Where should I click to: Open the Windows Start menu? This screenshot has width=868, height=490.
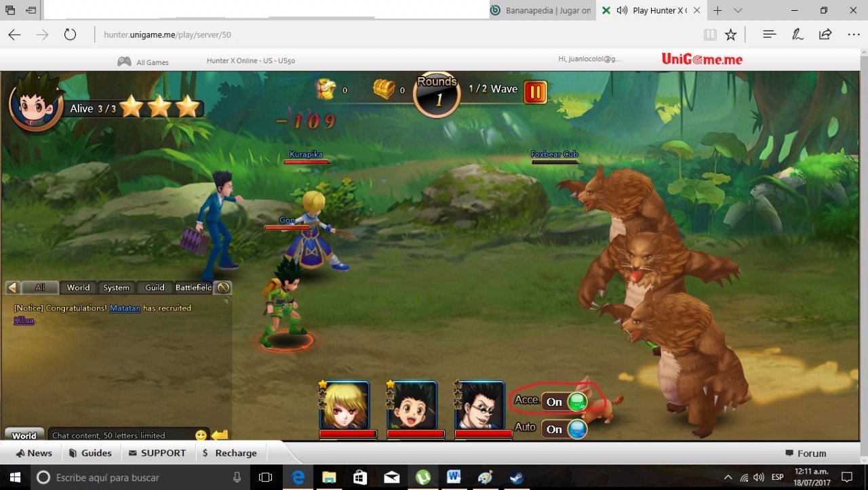pyautogui.click(x=15, y=477)
